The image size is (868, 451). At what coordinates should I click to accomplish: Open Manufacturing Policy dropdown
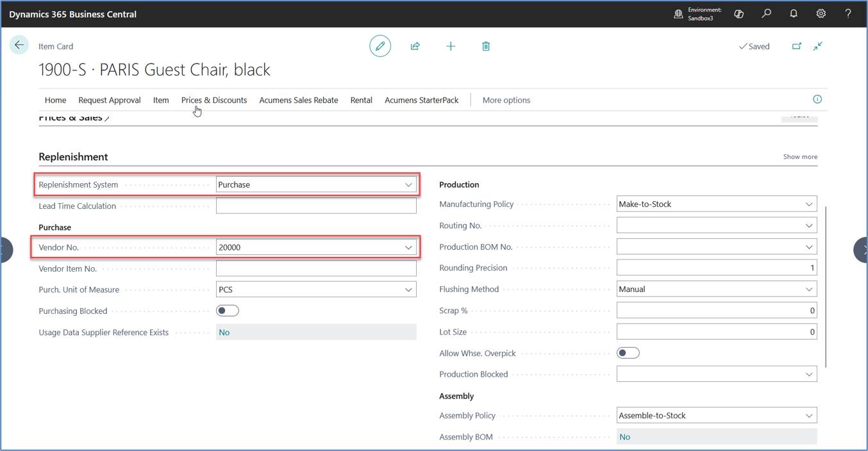click(809, 204)
